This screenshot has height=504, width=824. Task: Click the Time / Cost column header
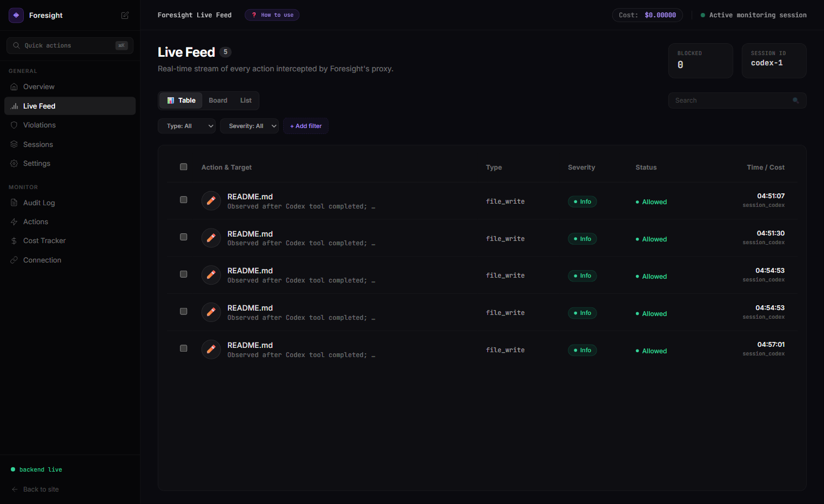coord(766,167)
